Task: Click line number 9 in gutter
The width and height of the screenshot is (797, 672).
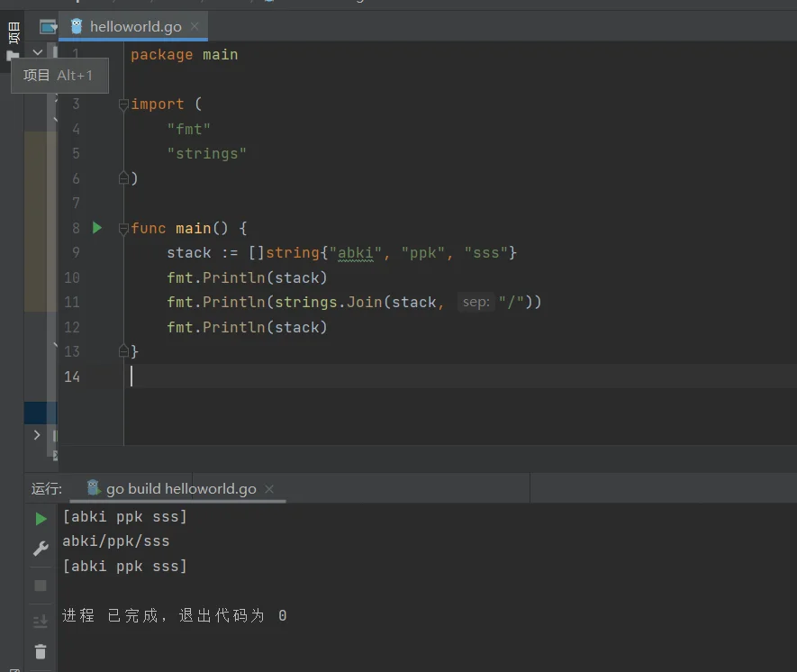Action: 76,252
